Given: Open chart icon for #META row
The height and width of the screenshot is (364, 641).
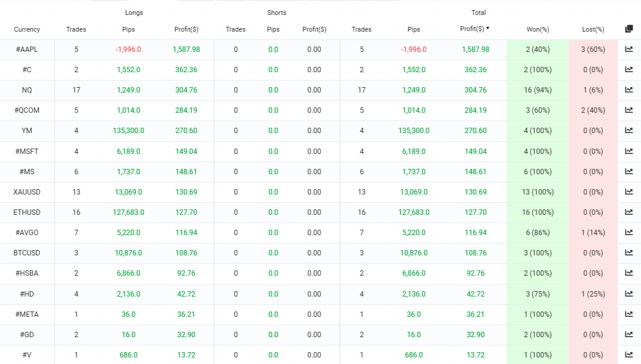Looking at the screenshot, I should click(628, 314).
